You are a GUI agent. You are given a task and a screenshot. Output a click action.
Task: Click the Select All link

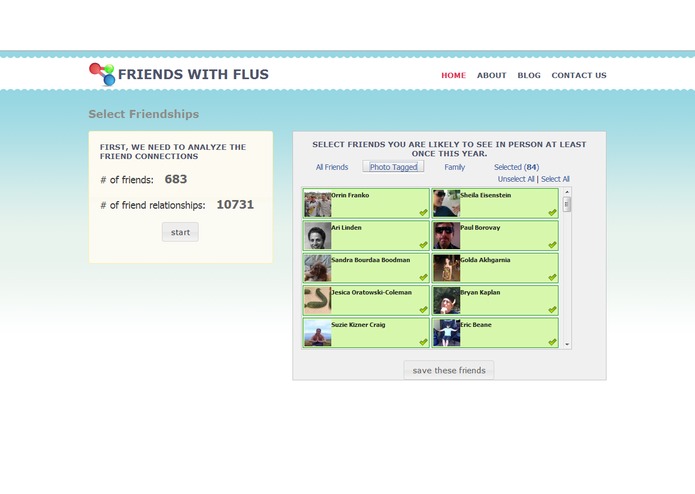click(555, 179)
